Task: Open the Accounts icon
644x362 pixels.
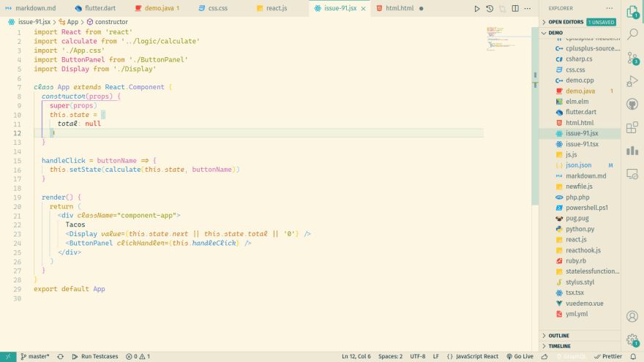Action: [632, 317]
